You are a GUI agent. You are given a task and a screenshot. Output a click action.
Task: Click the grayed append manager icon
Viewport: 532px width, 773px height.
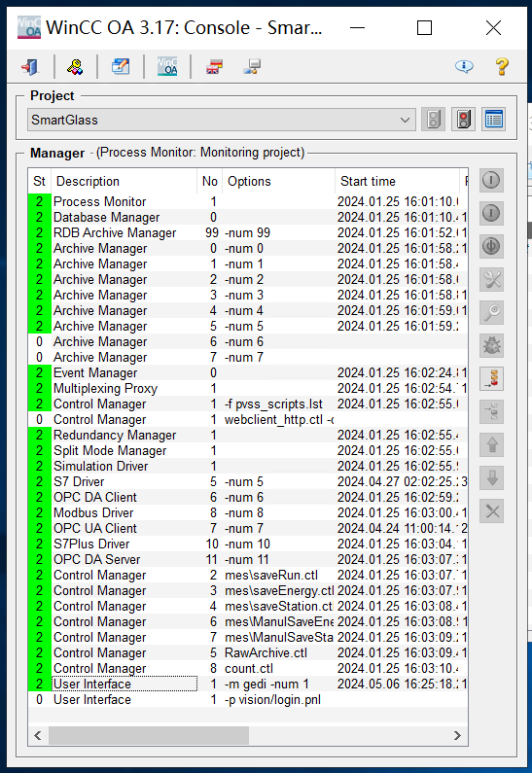pos(491,411)
